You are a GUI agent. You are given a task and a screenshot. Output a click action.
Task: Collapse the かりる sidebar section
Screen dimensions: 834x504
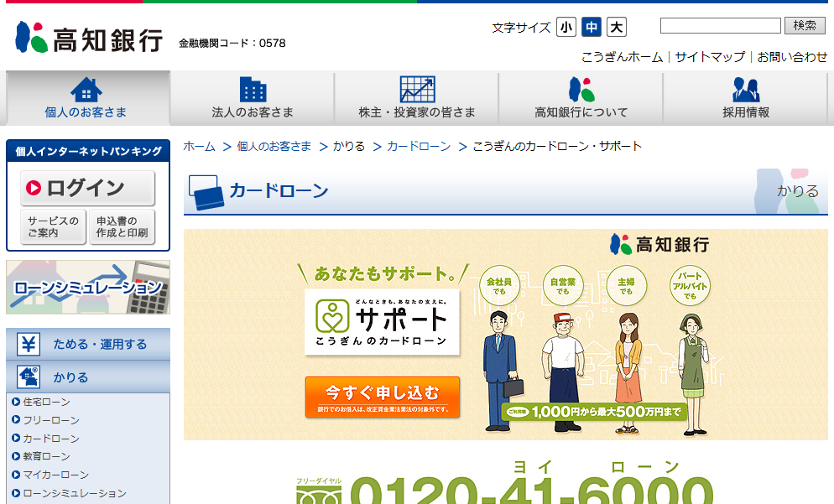point(88,377)
